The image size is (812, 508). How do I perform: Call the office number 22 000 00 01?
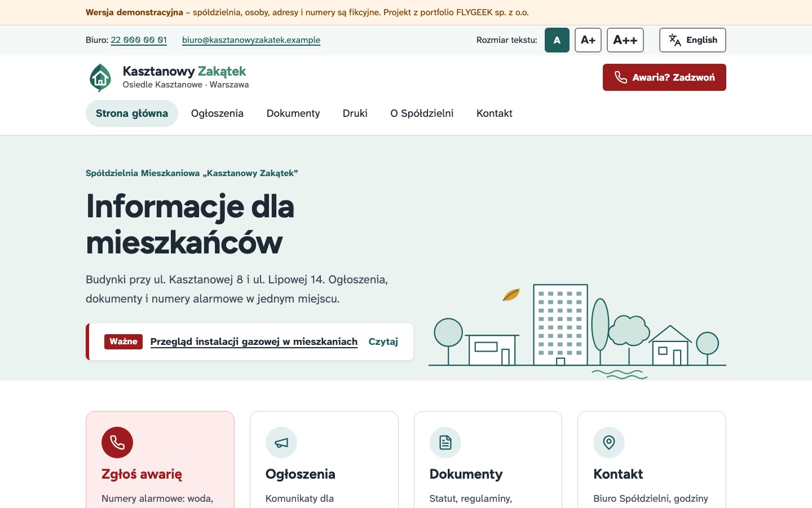[139, 40]
